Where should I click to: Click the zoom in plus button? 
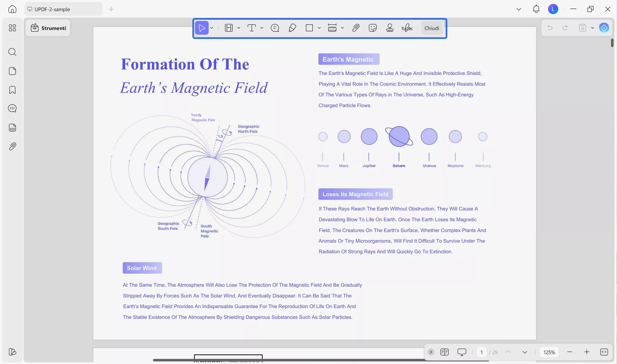(587, 352)
